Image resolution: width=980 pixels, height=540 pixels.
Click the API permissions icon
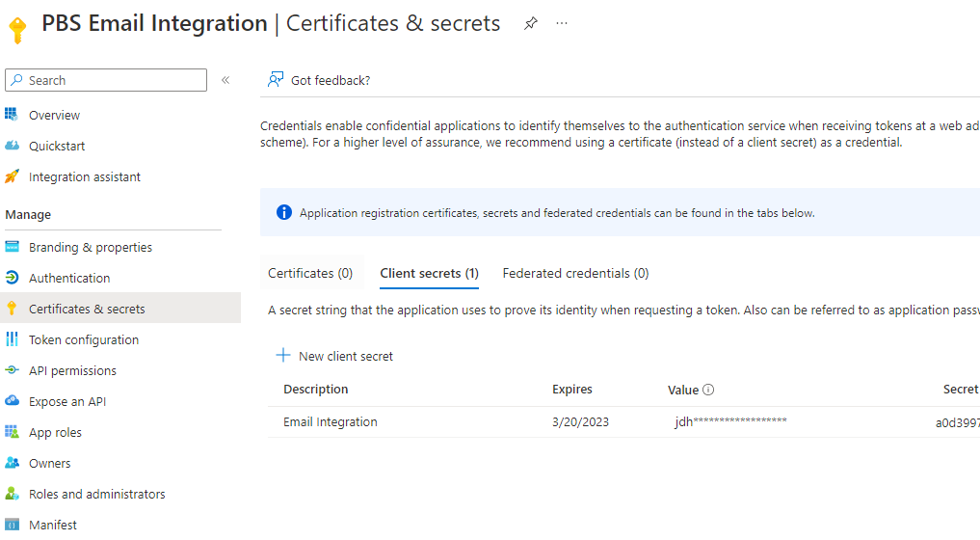pos(12,370)
